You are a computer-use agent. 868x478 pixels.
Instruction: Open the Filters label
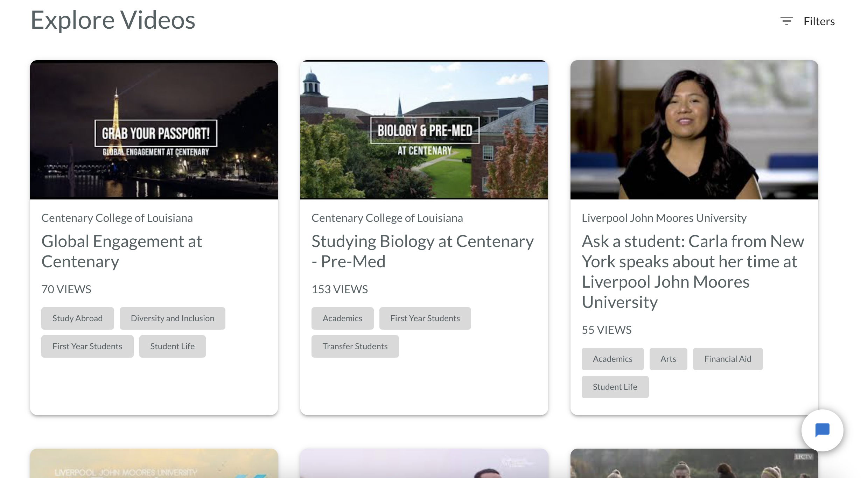pos(819,21)
